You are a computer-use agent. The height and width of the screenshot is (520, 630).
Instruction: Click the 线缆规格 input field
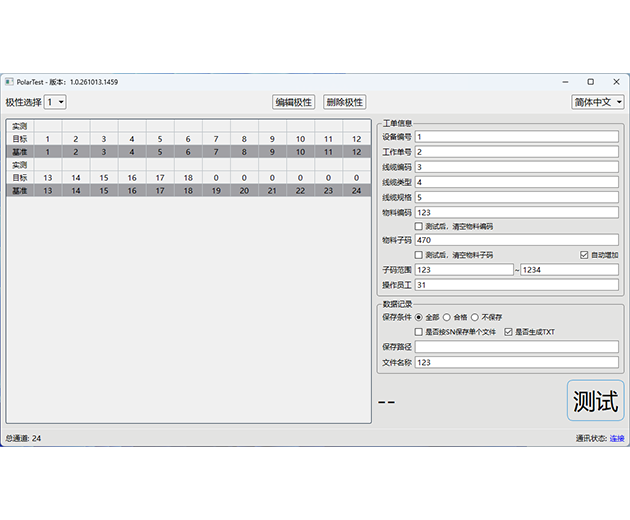[517, 197]
